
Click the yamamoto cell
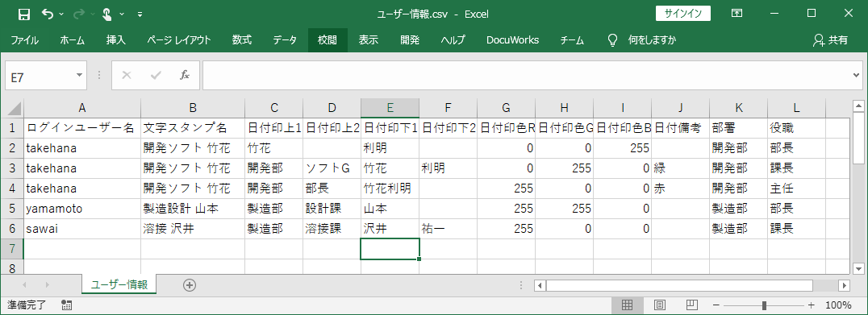click(x=82, y=209)
